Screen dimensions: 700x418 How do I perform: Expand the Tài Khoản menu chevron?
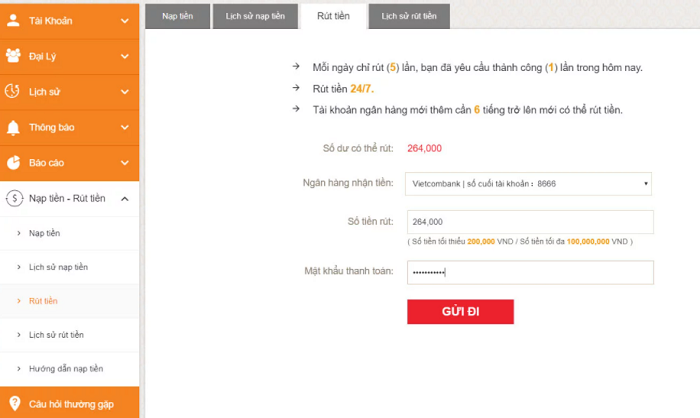[x=124, y=20]
